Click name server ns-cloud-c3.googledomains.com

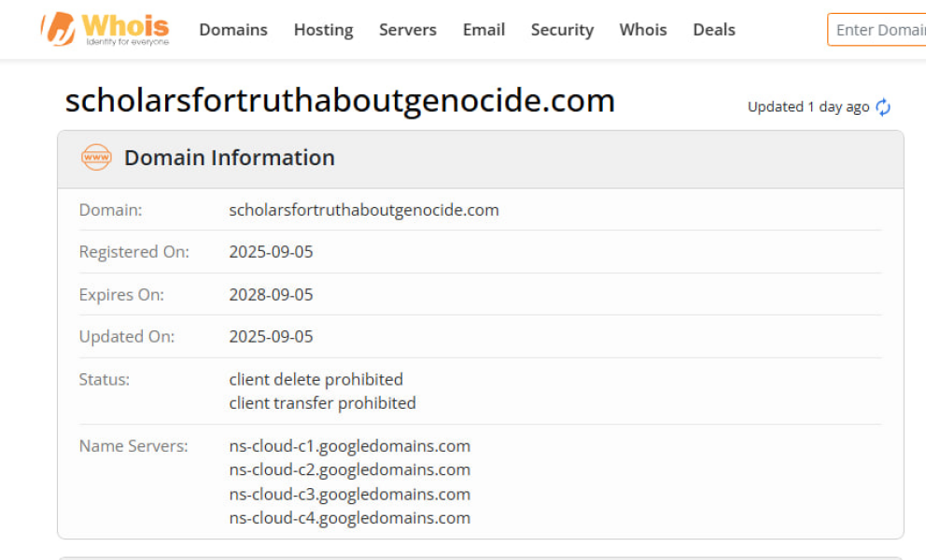[x=349, y=494]
